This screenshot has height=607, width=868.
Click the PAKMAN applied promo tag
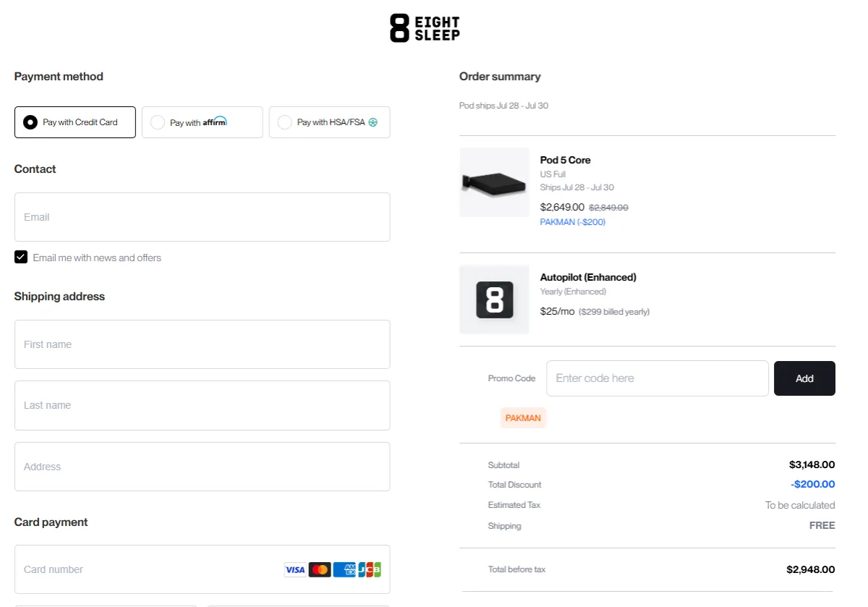coord(523,417)
